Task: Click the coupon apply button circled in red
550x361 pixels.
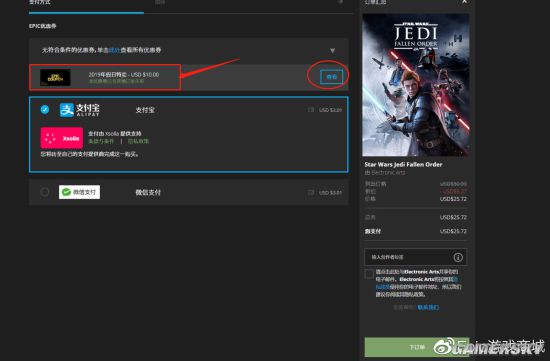Action: [331, 77]
